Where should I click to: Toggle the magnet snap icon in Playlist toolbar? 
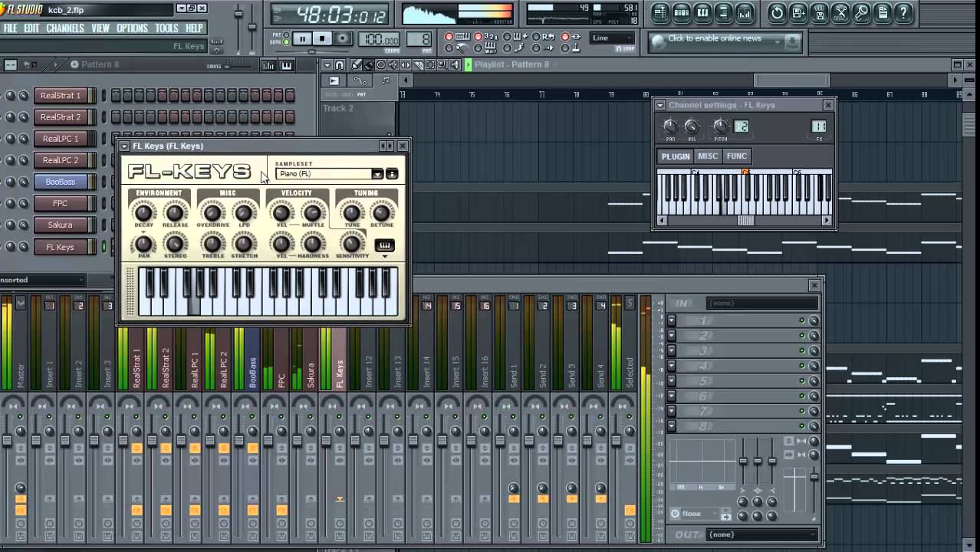pyautogui.click(x=340, y=65)
